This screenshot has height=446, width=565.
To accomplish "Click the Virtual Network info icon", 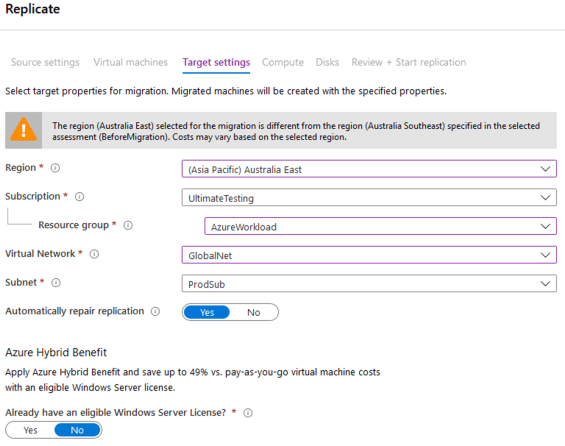I will pos(94,254).
